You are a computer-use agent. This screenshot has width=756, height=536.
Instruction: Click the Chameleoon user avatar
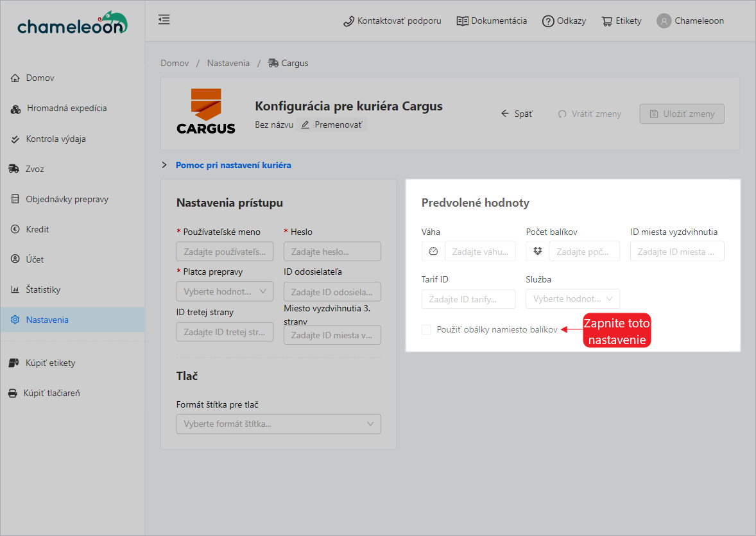pyautogui.click(x=664, y=21)
